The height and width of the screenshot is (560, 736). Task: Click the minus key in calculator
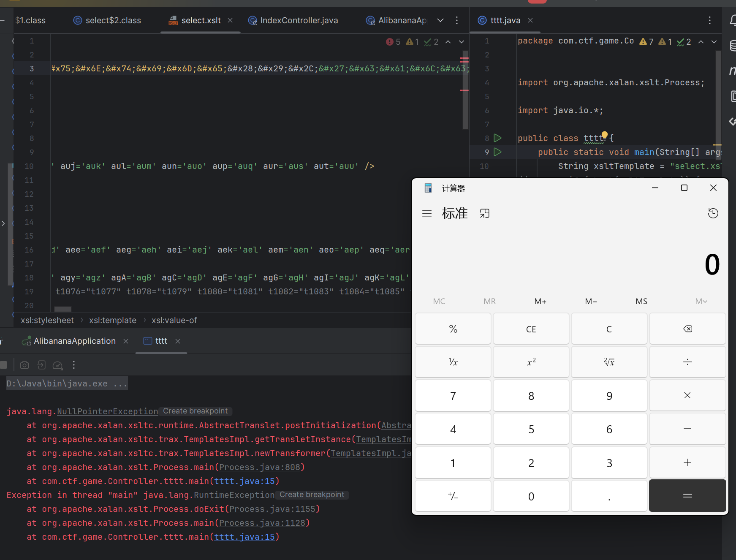click(687, 429)
